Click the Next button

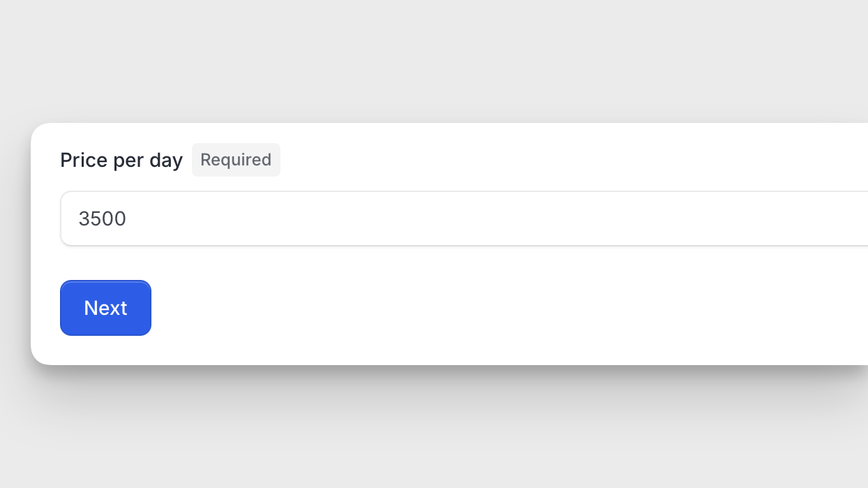tap(105, 308)
